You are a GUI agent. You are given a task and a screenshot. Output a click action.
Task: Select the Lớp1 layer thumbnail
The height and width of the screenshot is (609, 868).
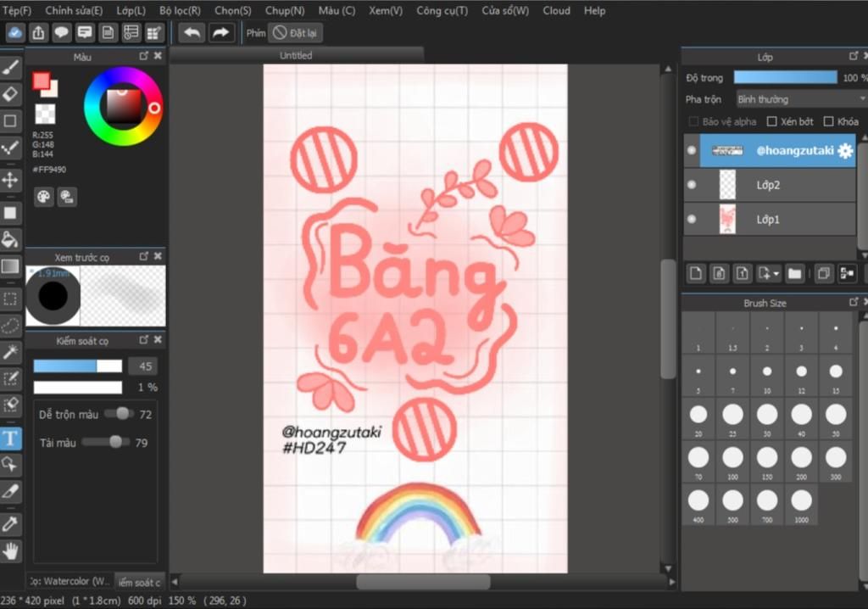[727, 219]
